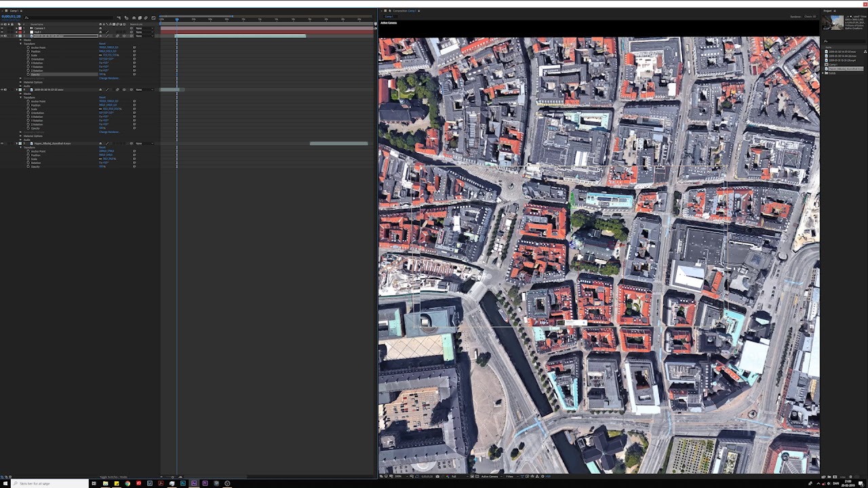Open Chrome from the Windows taskbar
The height and width of the screenshot is (488, 868).
point(127,483)
